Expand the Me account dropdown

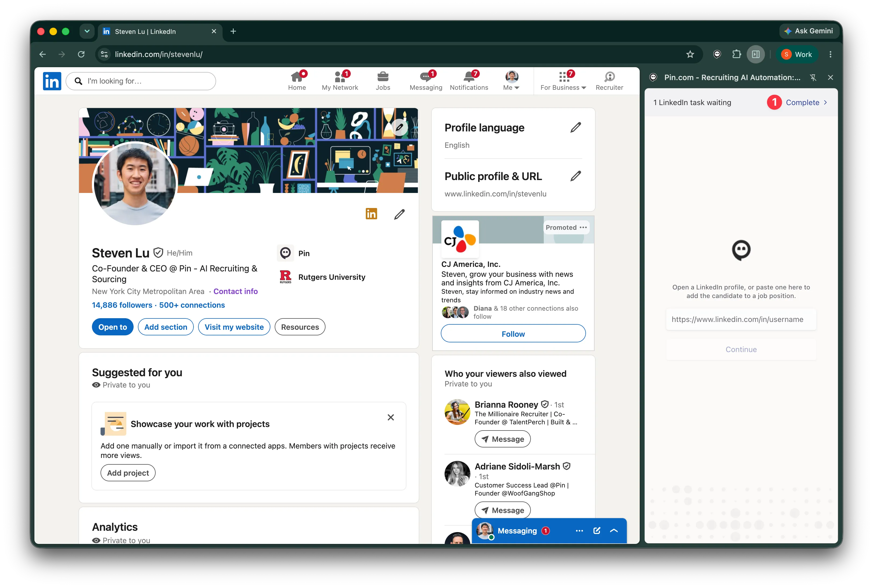(x=511, y=81)
